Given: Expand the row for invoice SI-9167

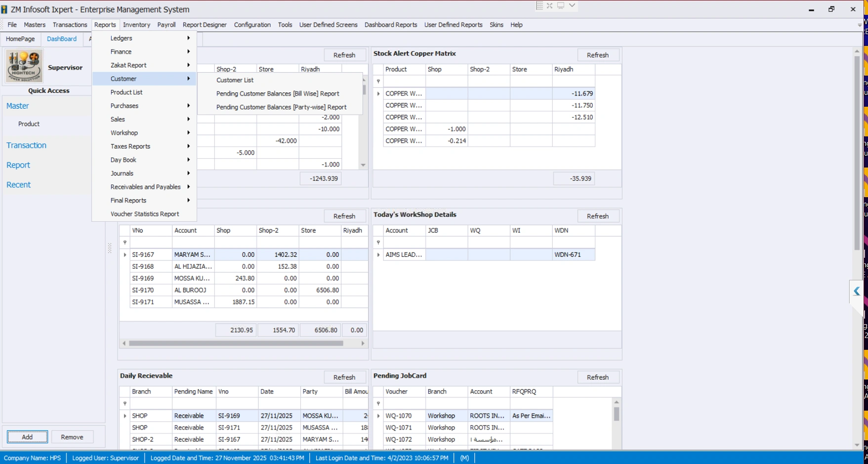Looking at the screenshot, I should pyautogui.click(x=125, y=254).
